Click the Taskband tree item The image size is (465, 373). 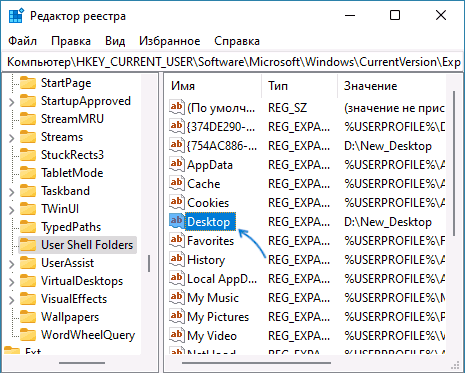[x=65, y=191]
